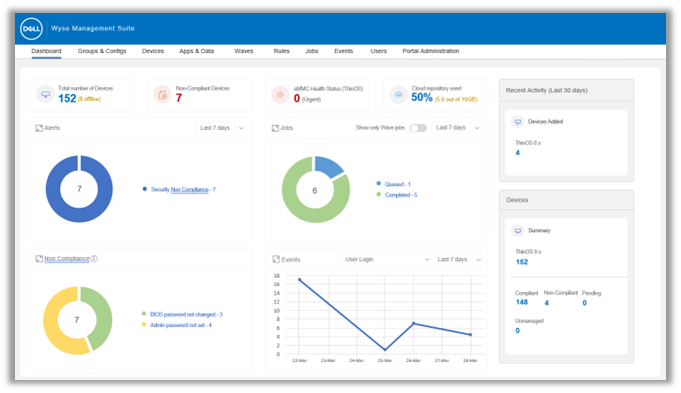Open the Events tab
The height and width of the screenshot is (393, 681).
344,51
